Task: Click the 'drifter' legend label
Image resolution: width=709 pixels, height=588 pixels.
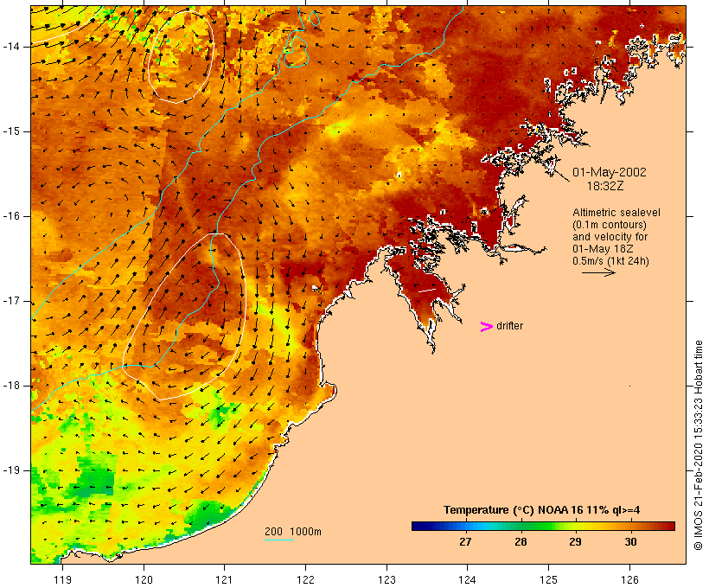Action: [509, 326]
